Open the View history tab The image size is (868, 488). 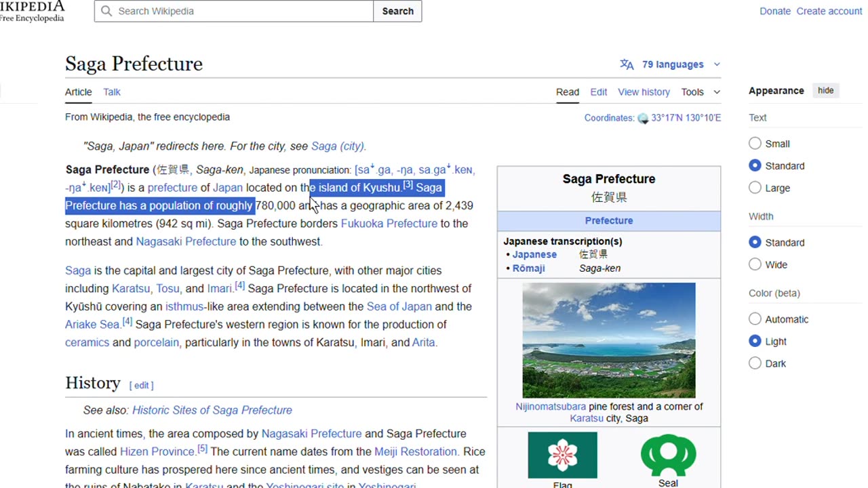click(644, 91)
